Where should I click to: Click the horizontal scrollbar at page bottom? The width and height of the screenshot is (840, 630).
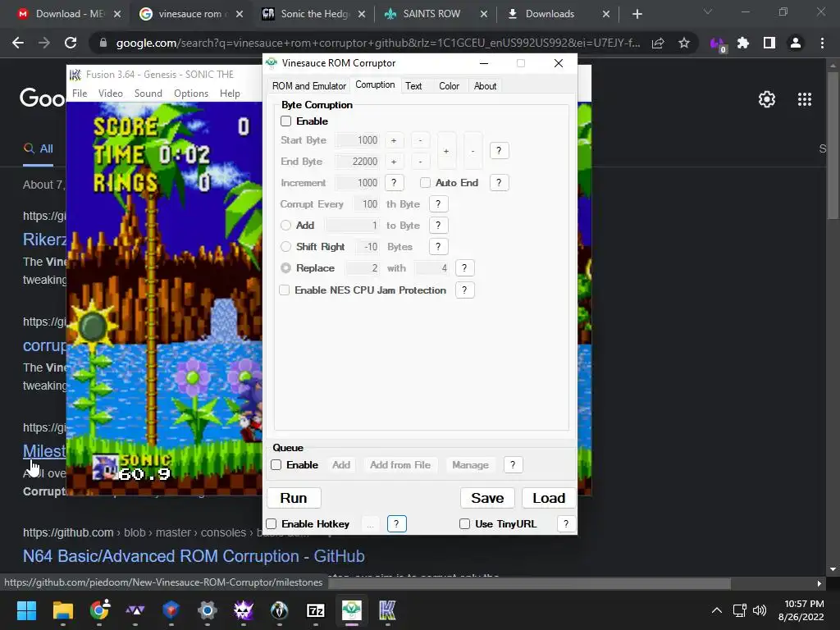(x=529, y=583)
